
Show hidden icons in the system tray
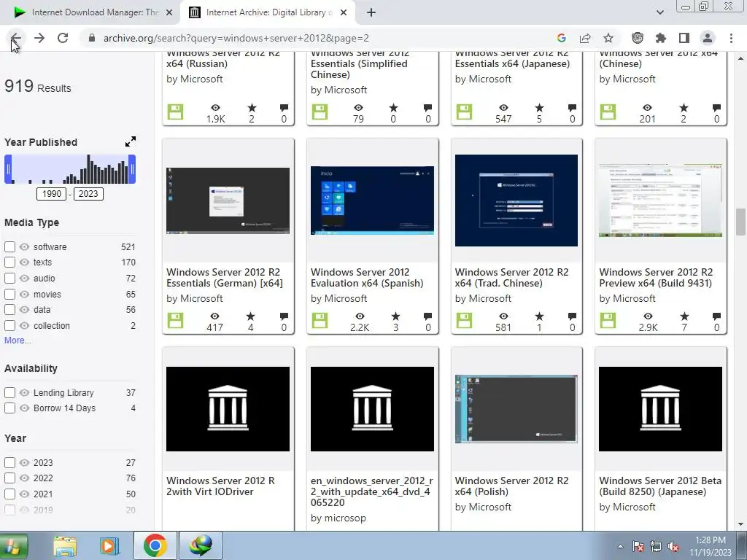[620, 547]
